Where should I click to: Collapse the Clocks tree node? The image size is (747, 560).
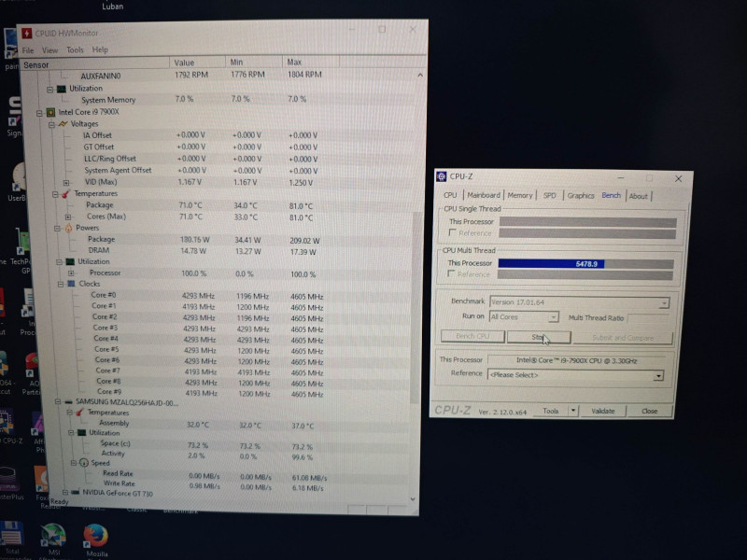[x=61, y=285]
